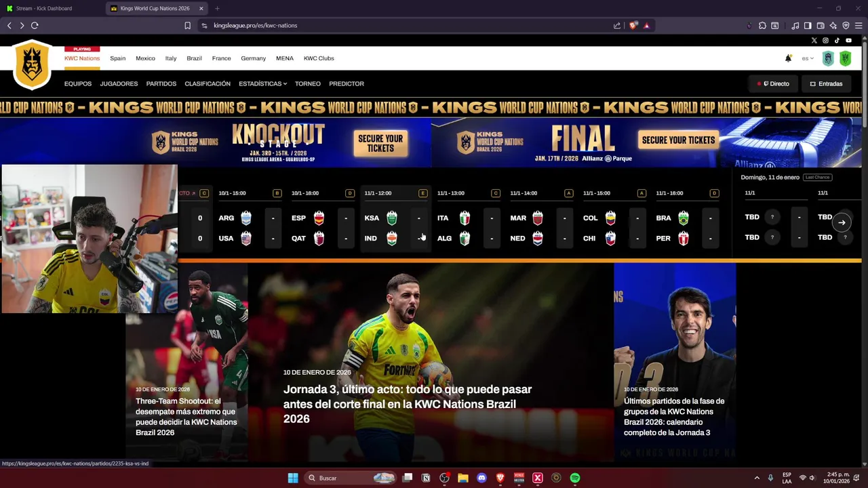Open the EQUIPOS menu item
Viewport: 868px width, 488px height.
(x=78, y=84)
